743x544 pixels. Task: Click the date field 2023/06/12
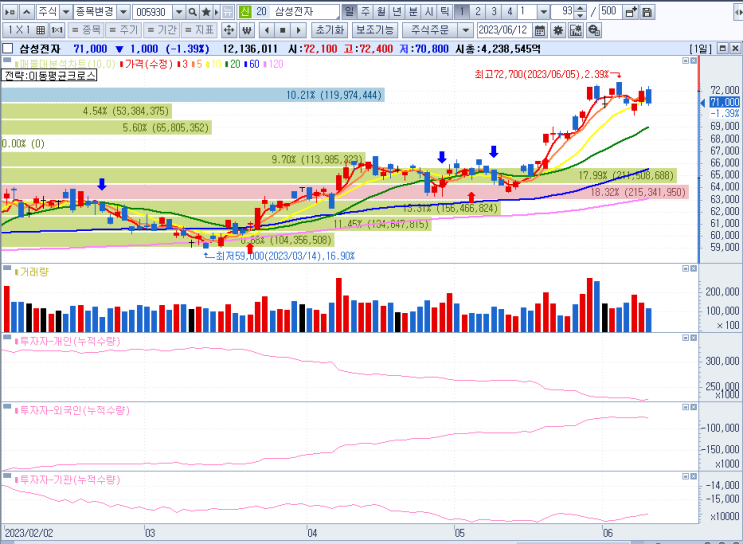(504, 30)
